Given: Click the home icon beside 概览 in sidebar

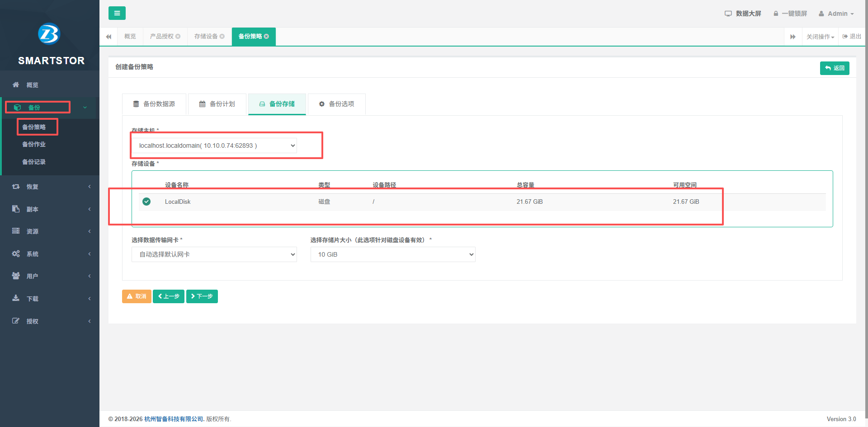Looking at the screenshot, I should click(x=16, y=84).
